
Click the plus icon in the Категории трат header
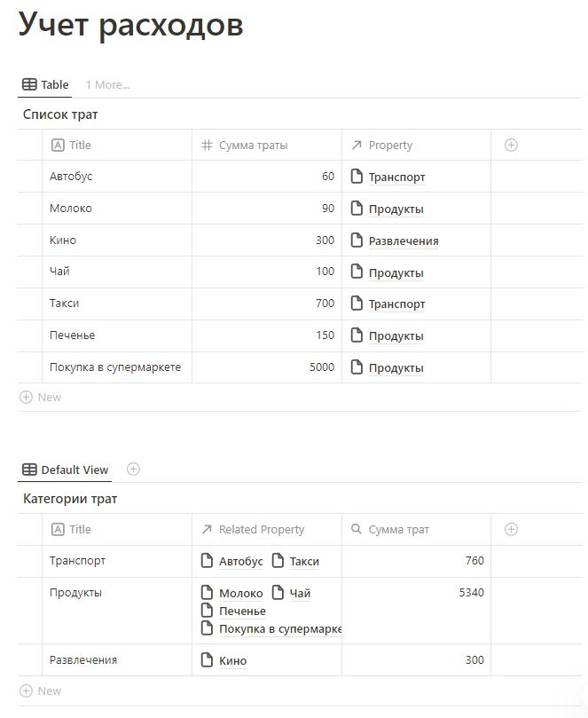511,529
